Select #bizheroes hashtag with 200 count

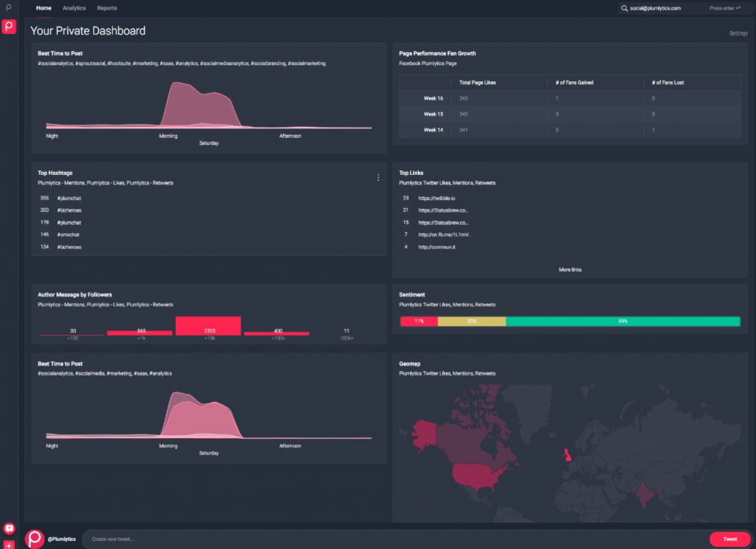(x=69, y=210)
